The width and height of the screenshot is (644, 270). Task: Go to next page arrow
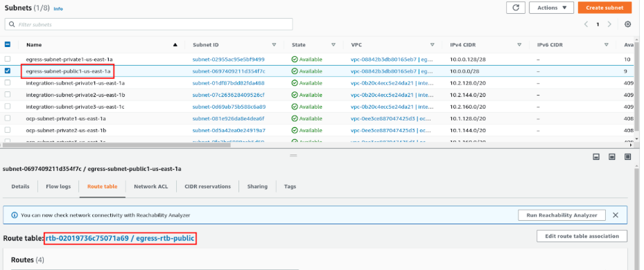609,24
